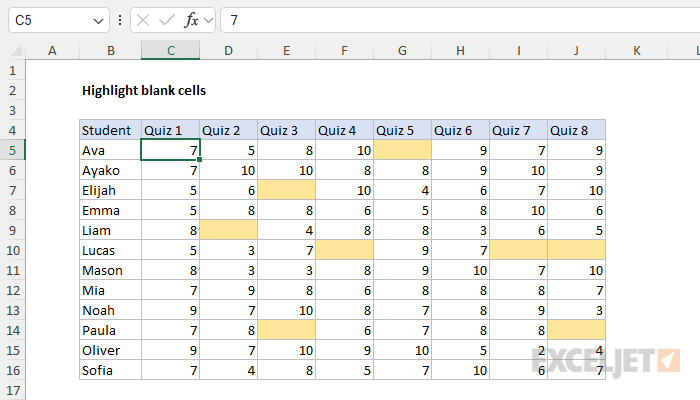Click the 'Quiz 4' header cell

pos(345,130)
